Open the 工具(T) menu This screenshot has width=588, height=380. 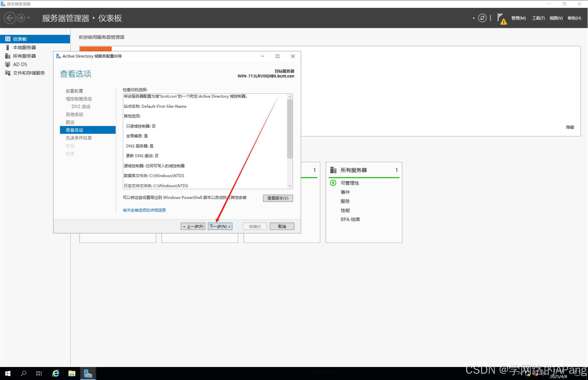(x=538, y=18)
